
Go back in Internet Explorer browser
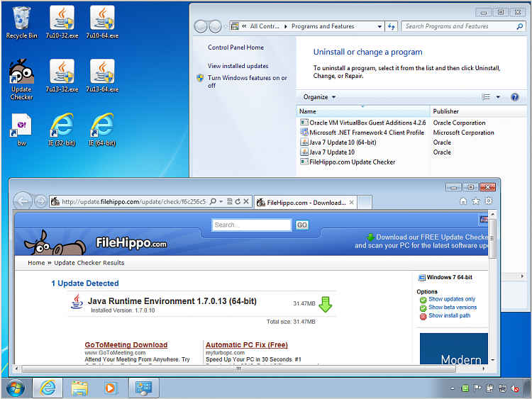[x=23, y=201]
